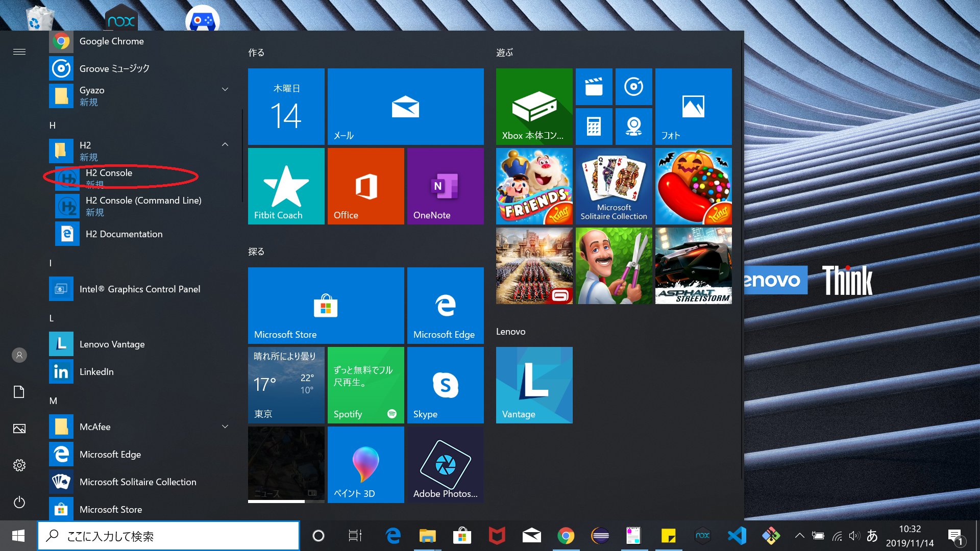The width and height of the screenshot is (980, 551).
Task: Open the calendar tile showing 14
Action: click(x=286, y=107)
